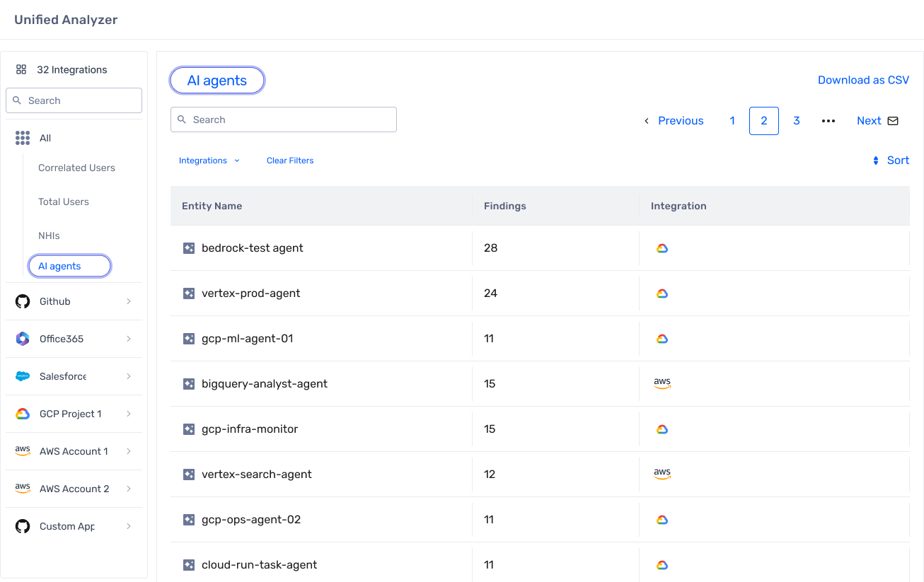Select Total Users in sidebar
Image resolution: width=924 pixels, height=582 pixels.
(64, 202)
